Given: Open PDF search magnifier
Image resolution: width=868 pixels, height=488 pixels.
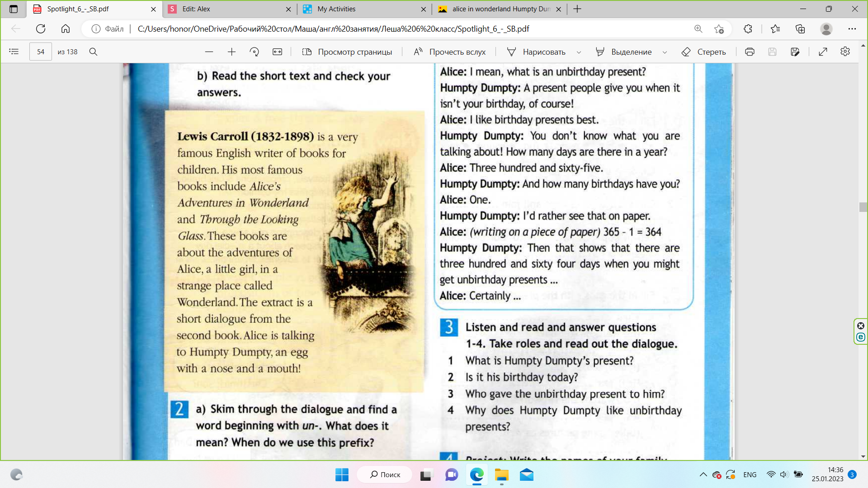Looking at the screenshot, I should tap(93, 52).
